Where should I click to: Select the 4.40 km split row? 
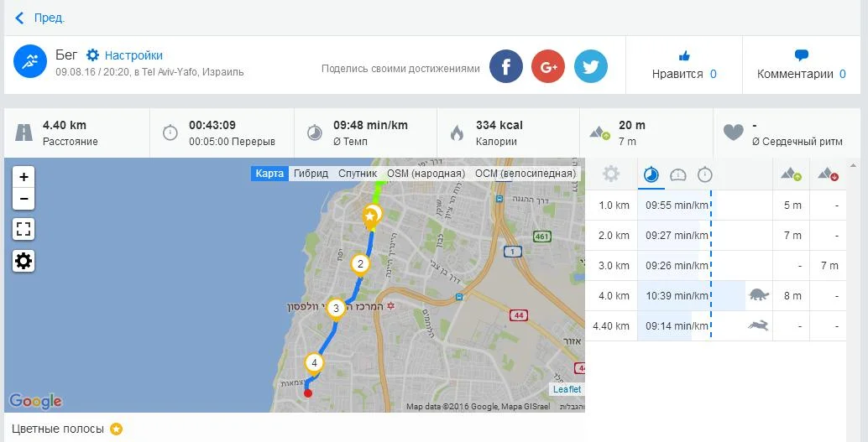point(715,325)
